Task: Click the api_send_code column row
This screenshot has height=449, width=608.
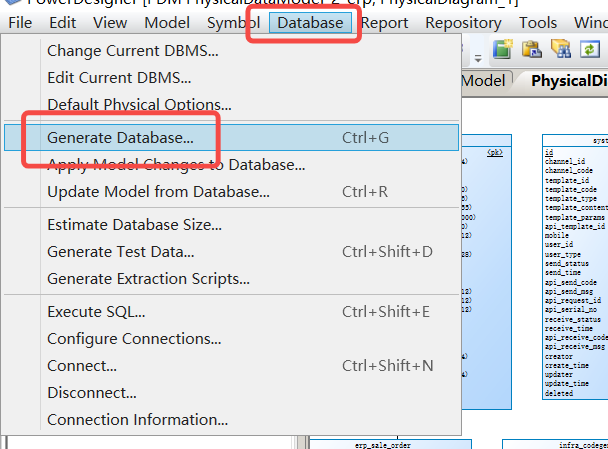Action: (x=570, y=282)
